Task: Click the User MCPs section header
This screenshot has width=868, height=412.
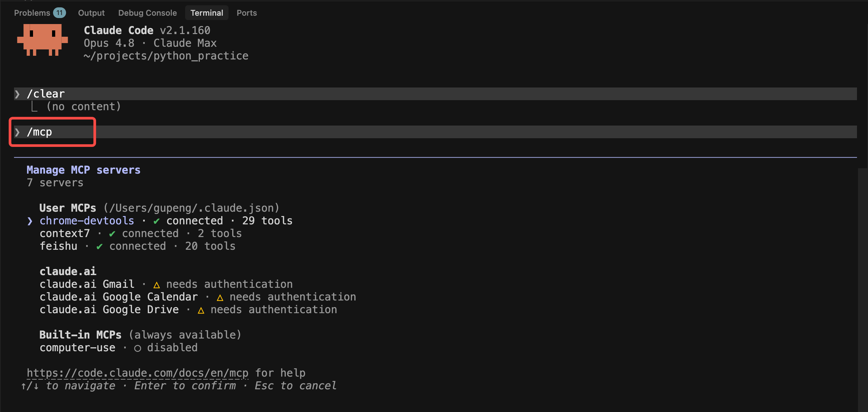Action: point(159,208)
